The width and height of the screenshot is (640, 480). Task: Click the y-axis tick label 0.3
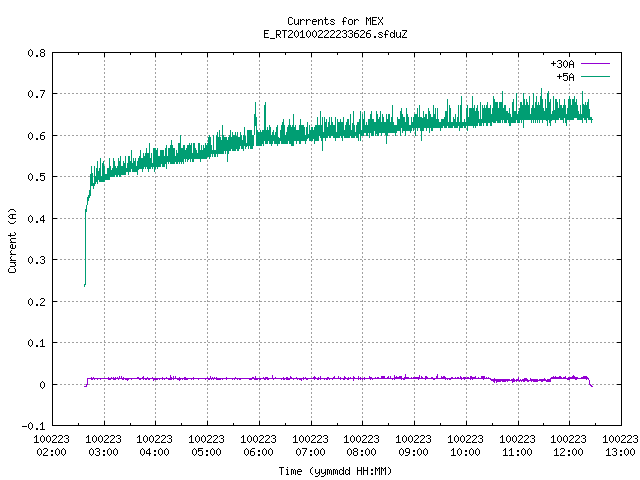[36, 260]
